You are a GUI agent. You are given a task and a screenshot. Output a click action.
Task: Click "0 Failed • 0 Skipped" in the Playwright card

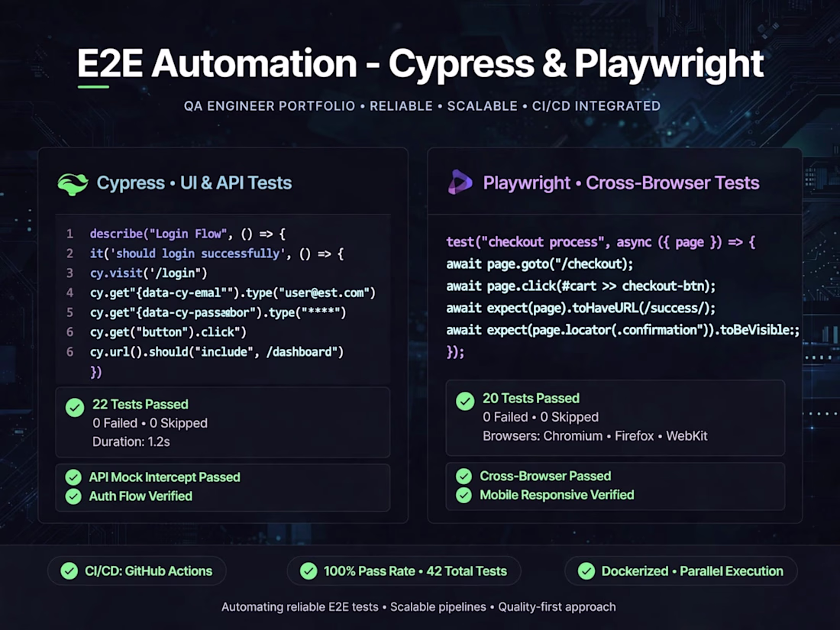pos(541,417)
